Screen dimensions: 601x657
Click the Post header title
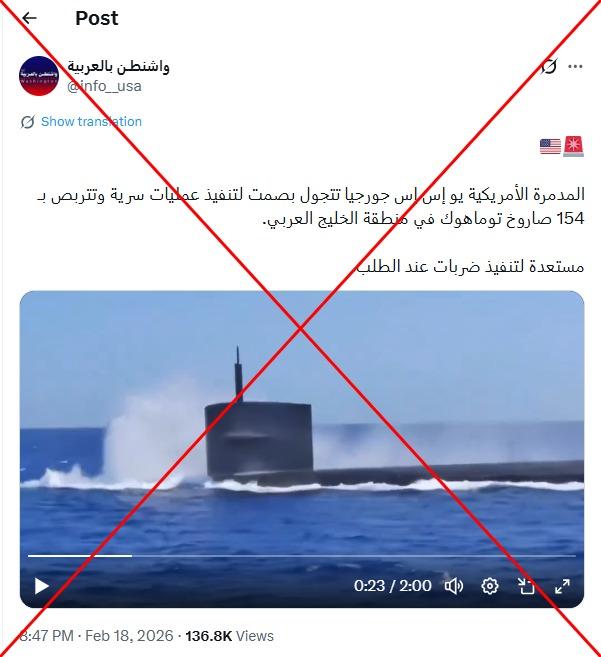[97, 18]
